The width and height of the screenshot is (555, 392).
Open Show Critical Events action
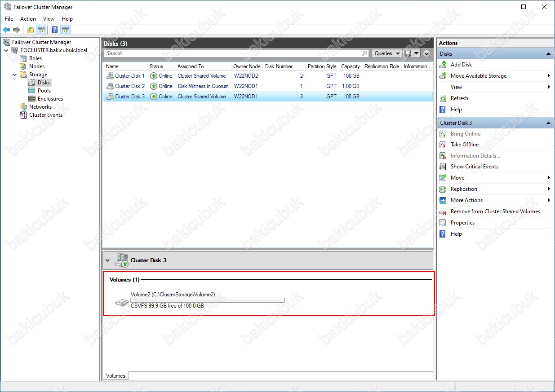475,167
